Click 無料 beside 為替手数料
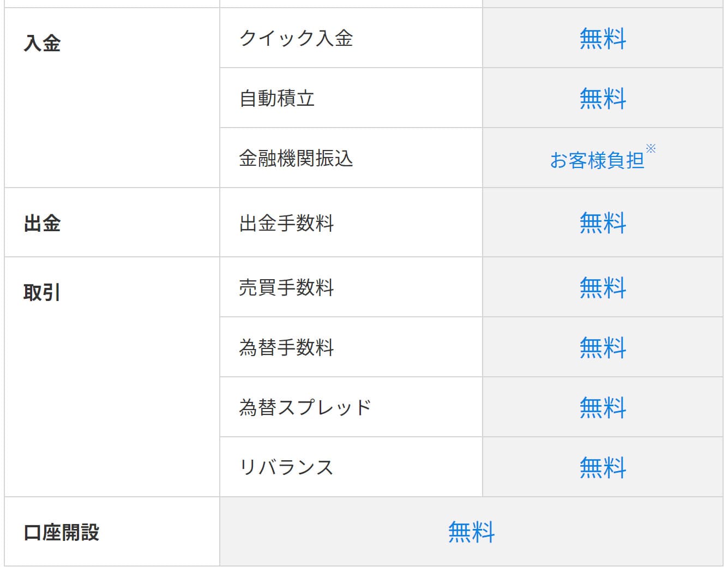Screen dimensions: 728x572 pos(603,347)
